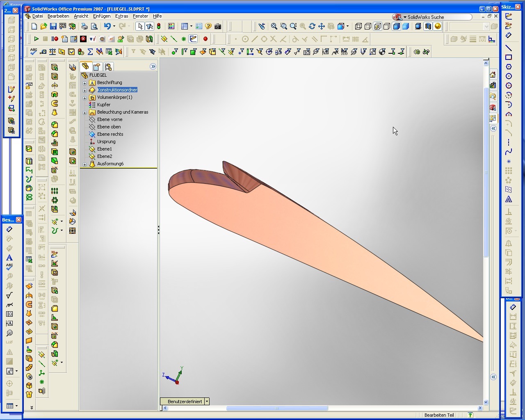Image resolution: width=525 pixels, height=420 pixels.
Task: Open the Bearbeiten menu
Action: click(x=58, y=16)
